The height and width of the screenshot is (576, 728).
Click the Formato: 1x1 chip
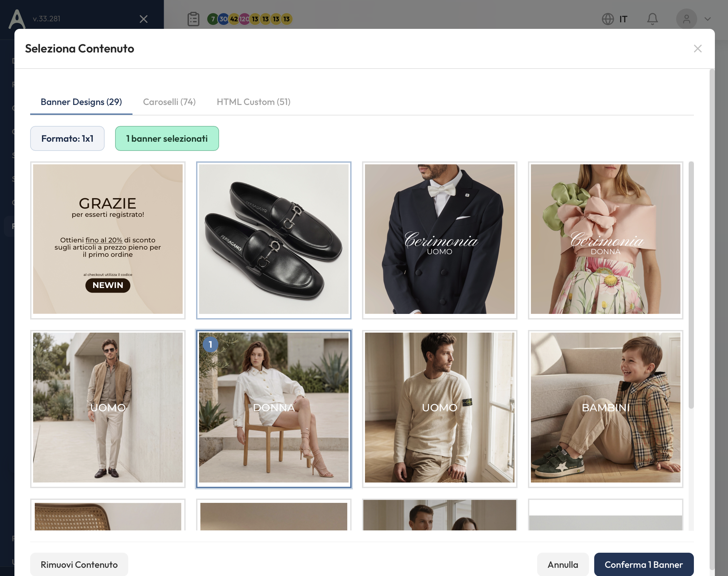(x=68, y=139)
